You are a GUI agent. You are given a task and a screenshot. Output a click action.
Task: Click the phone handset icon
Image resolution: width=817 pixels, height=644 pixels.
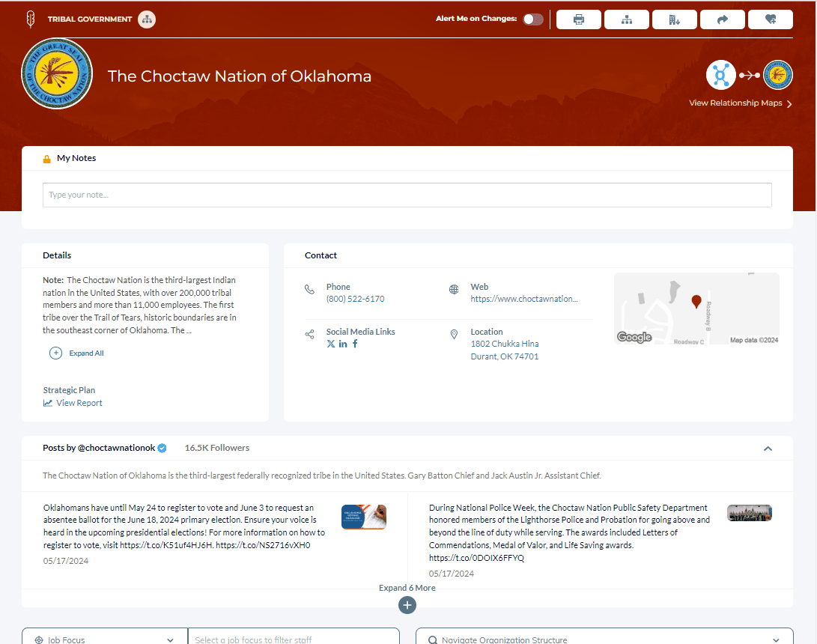click(309, 289)
